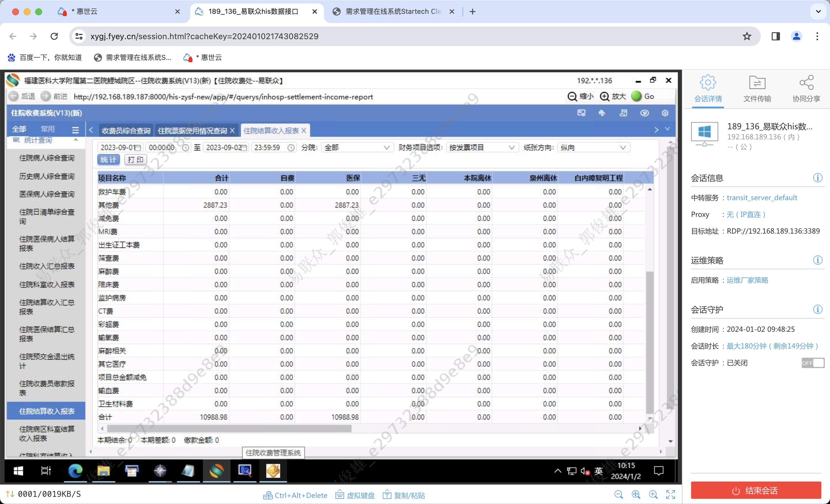830x504 pixels.
Task: Click the 放大 zoom-in magnifier icon
Action: coord(605,97)
